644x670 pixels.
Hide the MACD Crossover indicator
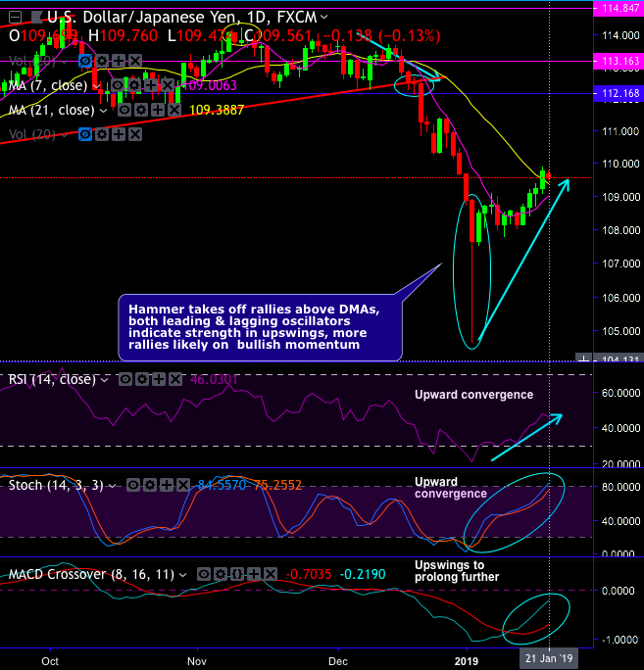[204, 574]
